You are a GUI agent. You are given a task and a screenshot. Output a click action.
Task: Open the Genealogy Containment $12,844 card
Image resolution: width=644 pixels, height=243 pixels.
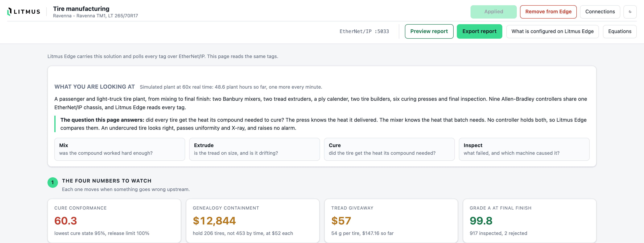(253, 220)
